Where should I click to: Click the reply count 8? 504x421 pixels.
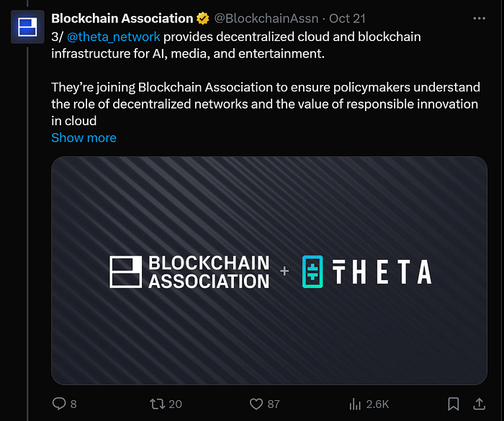73,404
